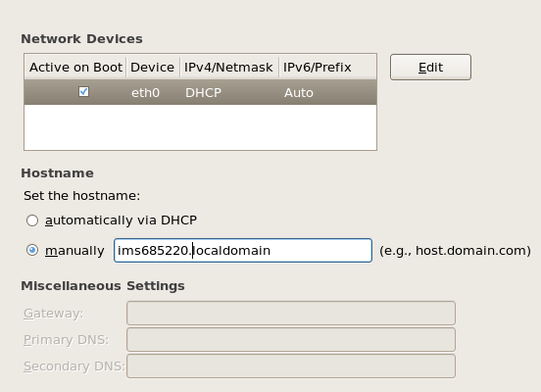Select the eth0 device row
The width and height of the screenshot is (541, 392).
click(x=200, y=92)
